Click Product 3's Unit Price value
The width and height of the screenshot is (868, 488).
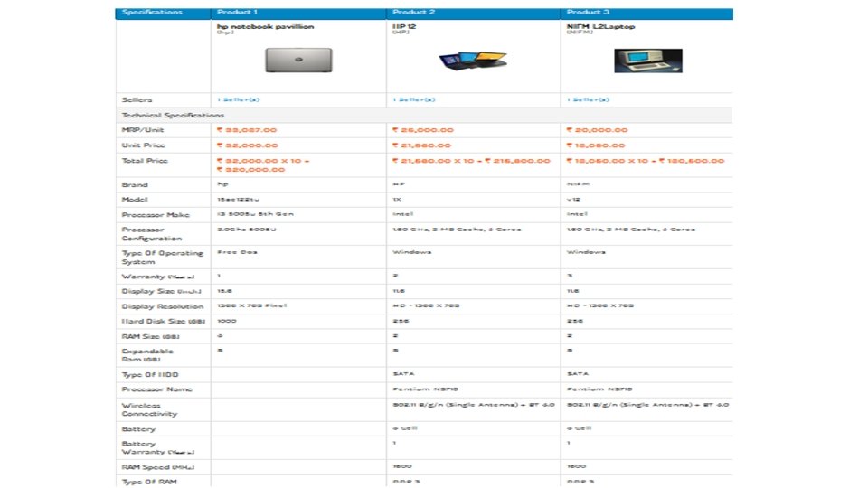596,145
